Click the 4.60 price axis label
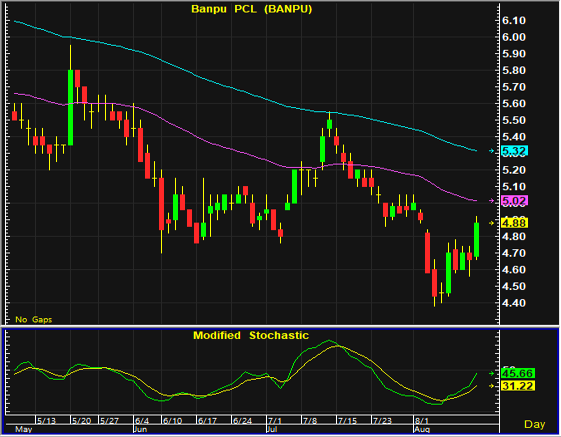This screenshot has width=561, height=437. 514,270
